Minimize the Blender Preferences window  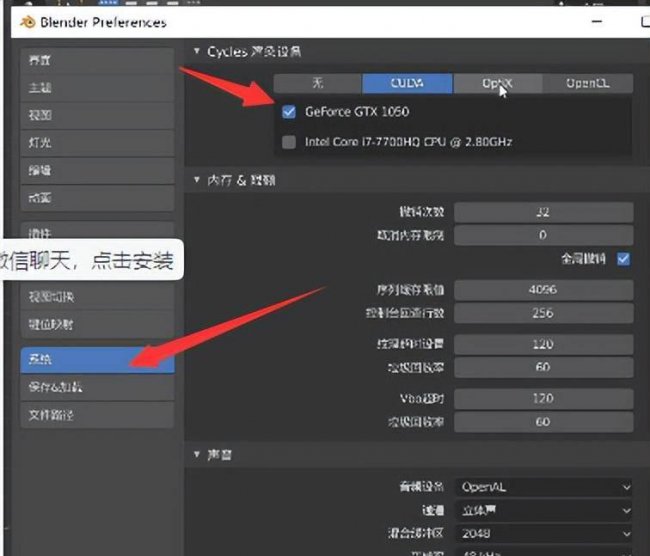pos(597,22)
